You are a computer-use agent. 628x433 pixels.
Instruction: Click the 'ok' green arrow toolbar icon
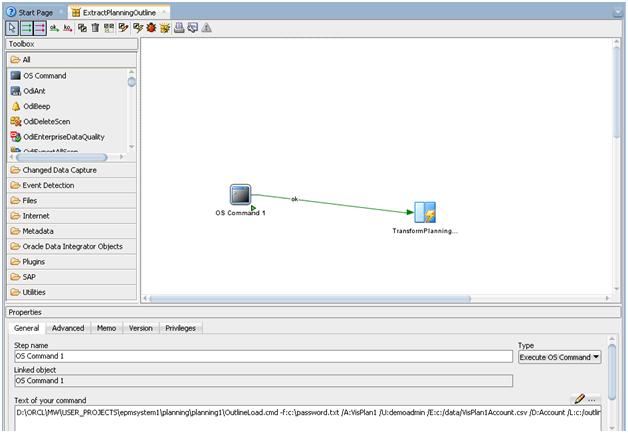tap(54, 28)
